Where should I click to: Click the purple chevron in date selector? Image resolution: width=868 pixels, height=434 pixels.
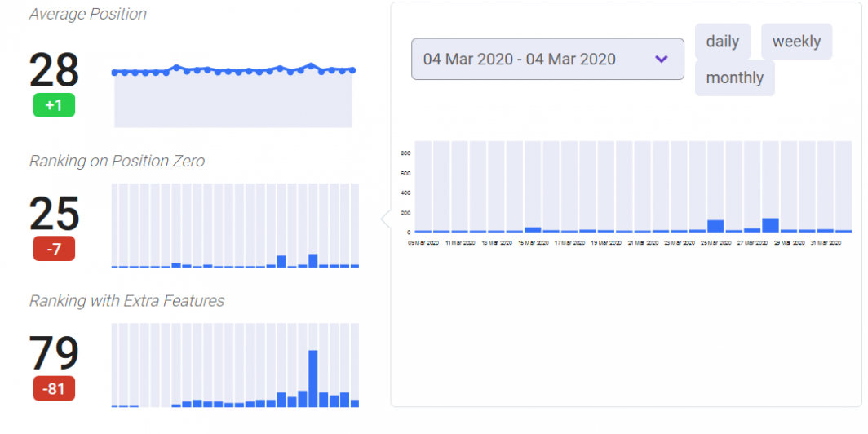[x=662, y=60]
